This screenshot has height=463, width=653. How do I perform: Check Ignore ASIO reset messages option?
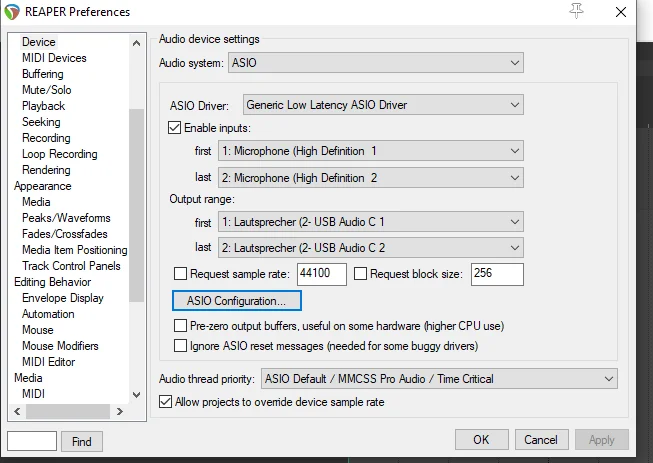click(181, 346)
